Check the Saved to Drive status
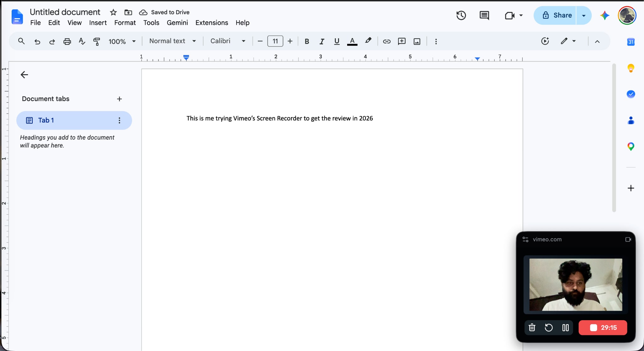 (x=164, y=12)
